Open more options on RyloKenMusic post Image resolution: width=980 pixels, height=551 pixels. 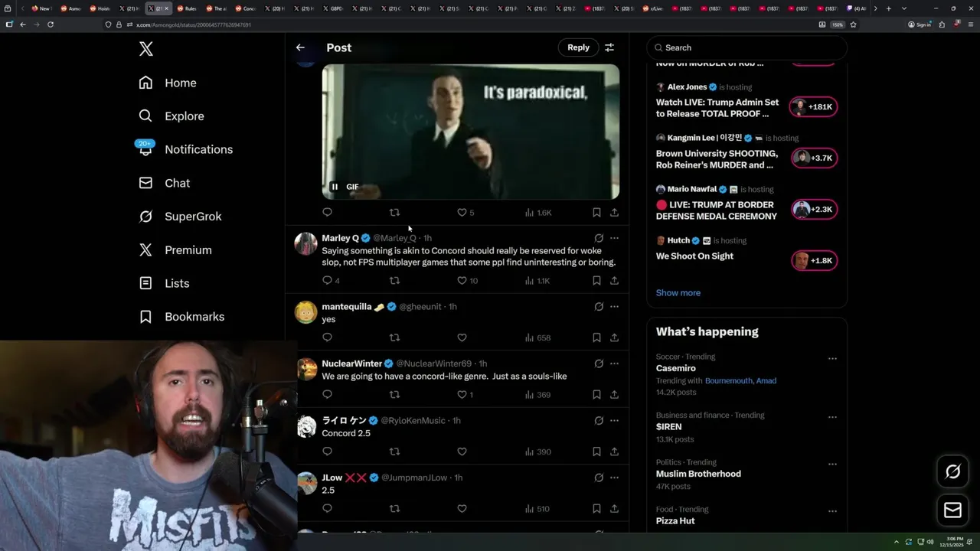click(614, 420)
